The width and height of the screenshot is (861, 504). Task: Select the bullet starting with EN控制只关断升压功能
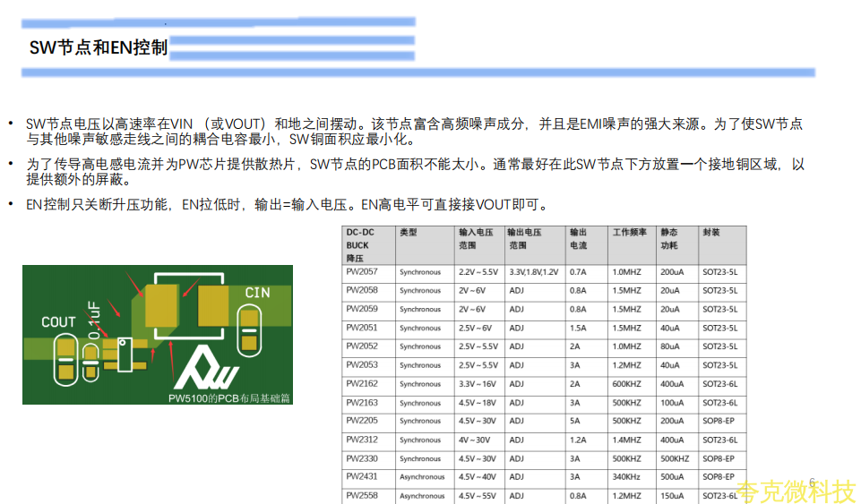tap(287, 205)
